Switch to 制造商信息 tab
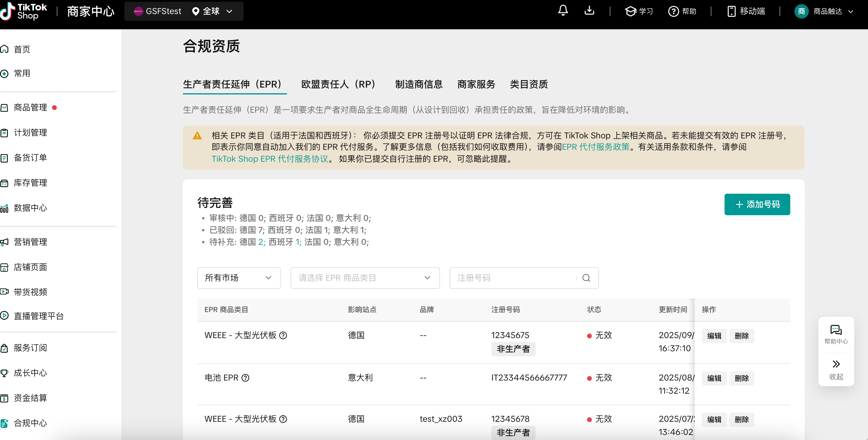The width and height of the screenshot is (868, 440). 418,84
